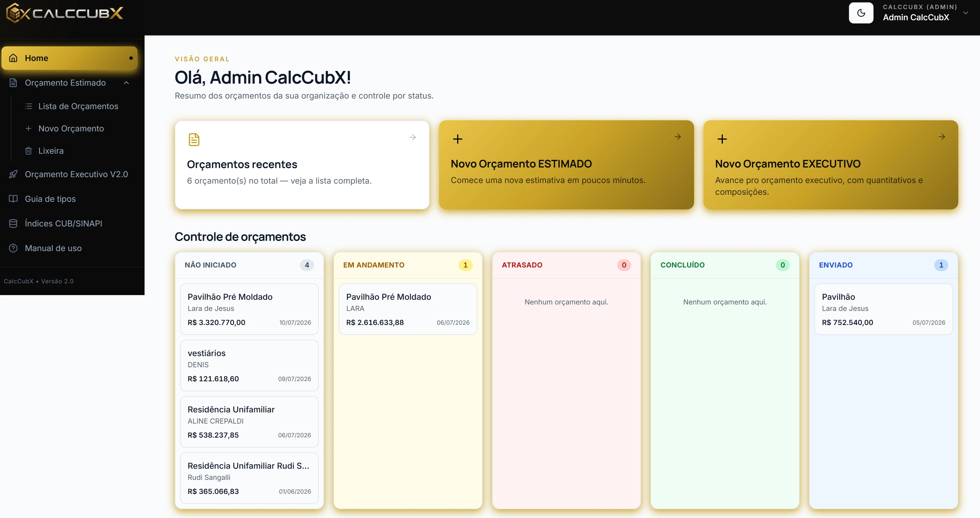This screenshot has width=980, height=518.
Task: Click the arrow on Novo Orçamento EXECUTIVO card
Action: (x=942, y=137)
